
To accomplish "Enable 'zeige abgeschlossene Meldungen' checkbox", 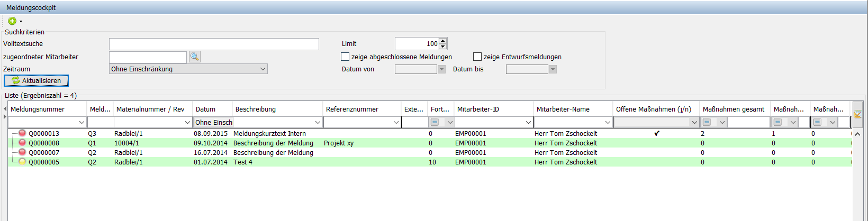I will [346, 57].
